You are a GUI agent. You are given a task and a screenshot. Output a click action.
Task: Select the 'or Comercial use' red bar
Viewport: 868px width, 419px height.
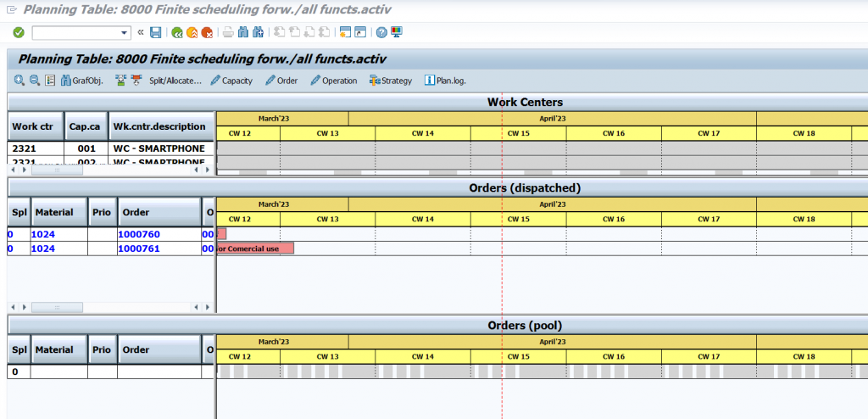coord(255,249)
